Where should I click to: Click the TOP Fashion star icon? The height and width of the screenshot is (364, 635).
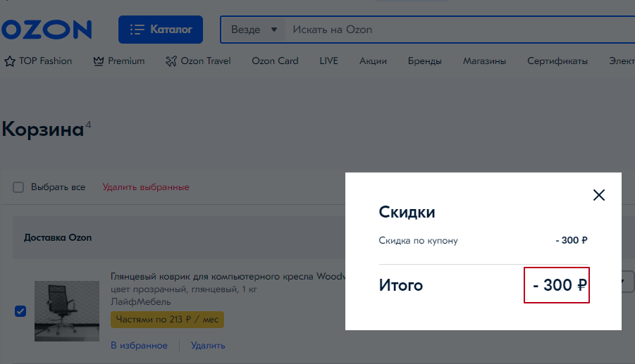10,61
